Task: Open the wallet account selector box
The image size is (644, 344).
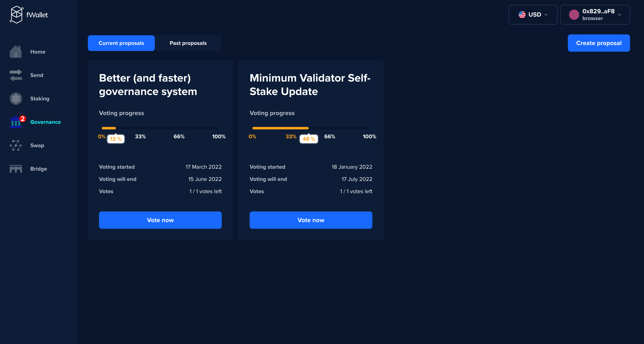Action: [x=595, y=14]
